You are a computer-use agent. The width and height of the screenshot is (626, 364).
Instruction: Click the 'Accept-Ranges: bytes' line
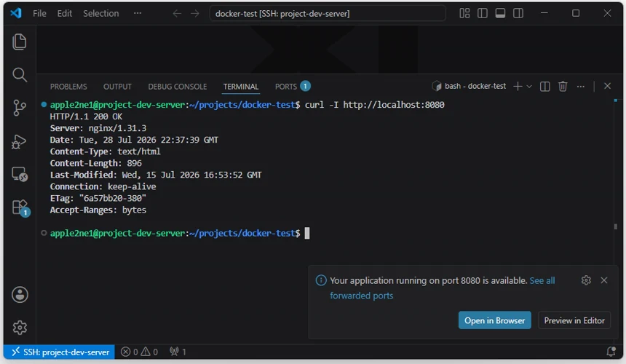[x=98, y=210]
